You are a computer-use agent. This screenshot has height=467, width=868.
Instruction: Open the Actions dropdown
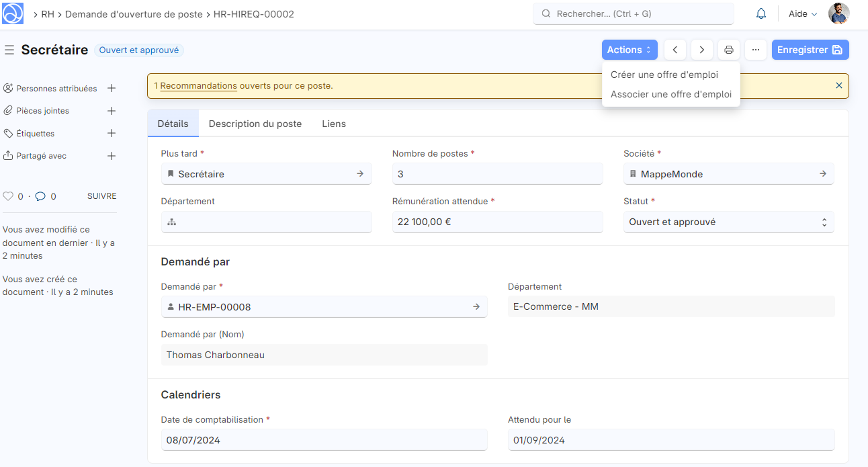(629, 49)
